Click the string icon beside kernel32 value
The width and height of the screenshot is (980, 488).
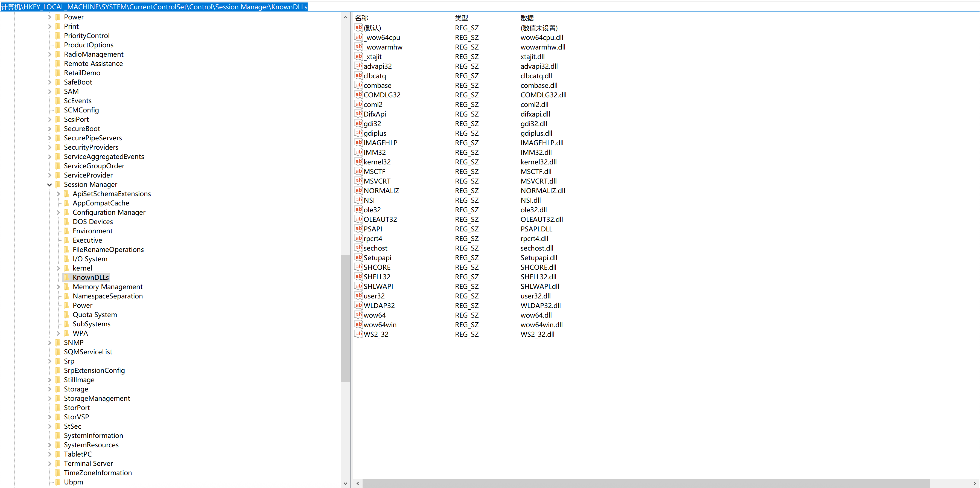(x=358, y=162)
